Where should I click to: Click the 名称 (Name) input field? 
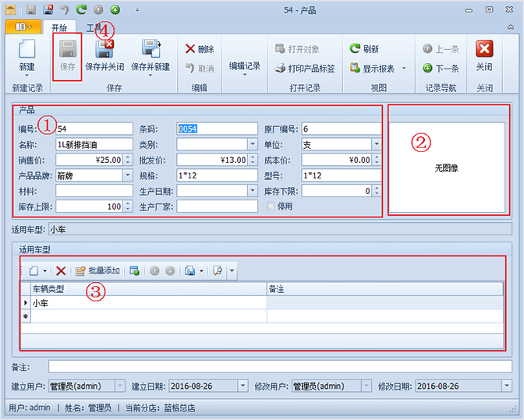click(x=94, y=144)
